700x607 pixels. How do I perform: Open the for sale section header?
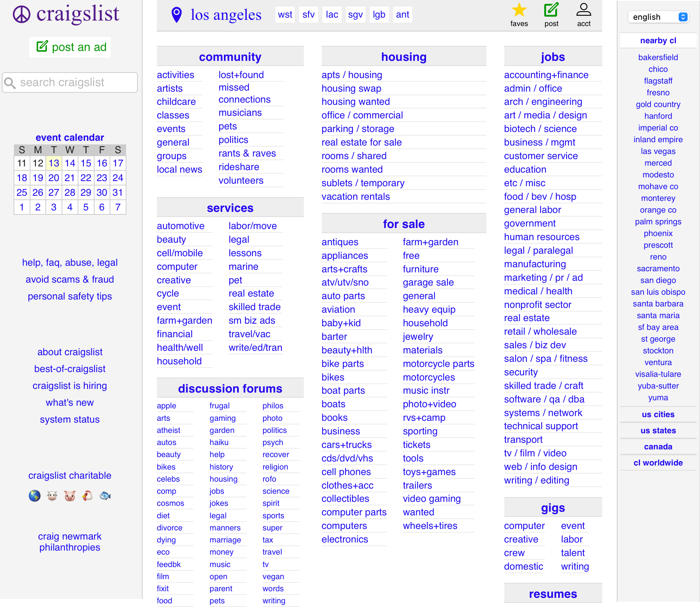pyautogui.click(x=404, y=224)
